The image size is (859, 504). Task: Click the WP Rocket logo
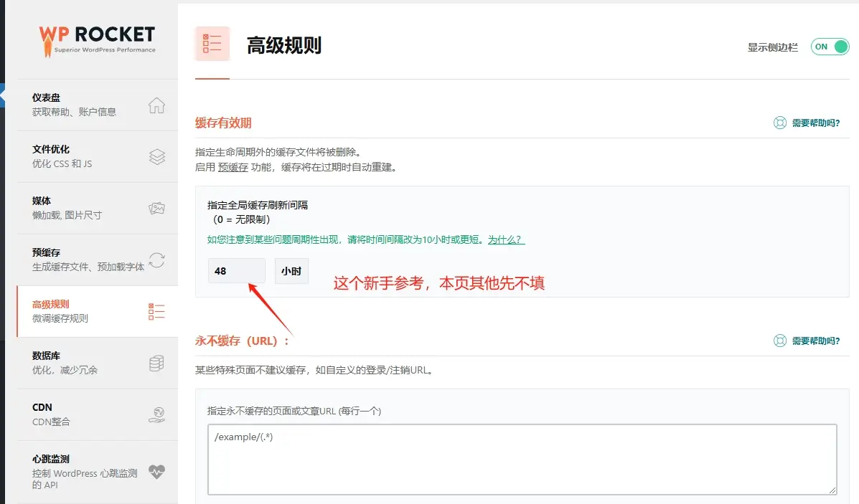coord(97,40)
